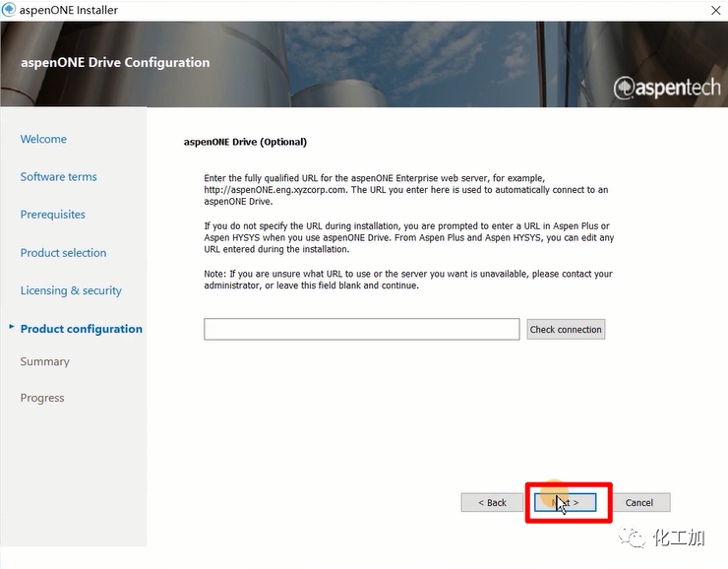Screen dimensions: 728x569
Task: Focus the aspenONE Drive URL text field
Action: pos(361,330)
